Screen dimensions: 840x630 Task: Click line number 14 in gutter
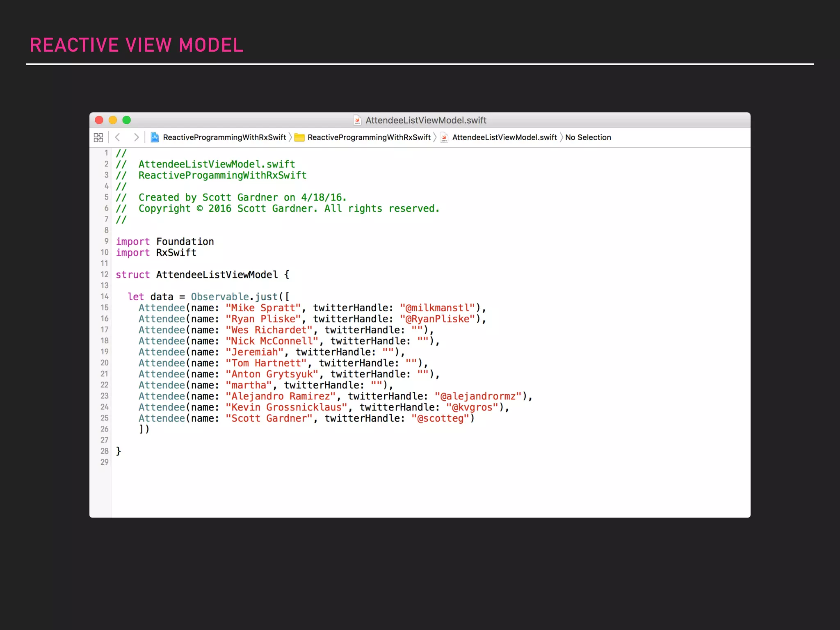click(x=105, y=297)
